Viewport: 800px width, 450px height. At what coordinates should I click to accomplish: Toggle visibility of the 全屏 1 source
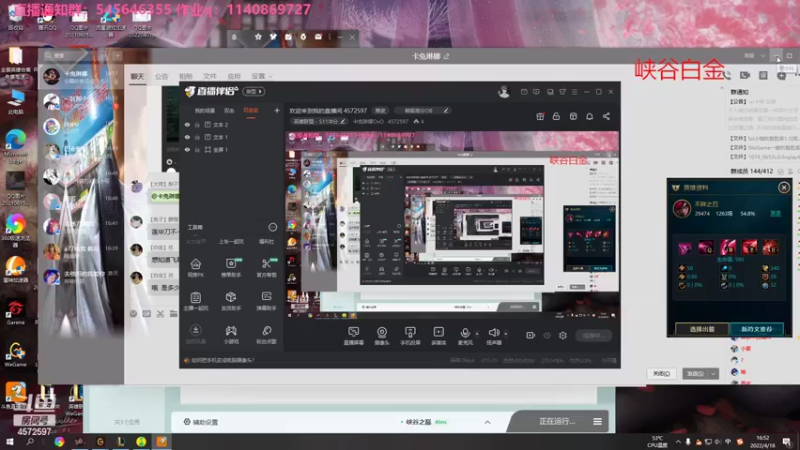coord(187,149)
